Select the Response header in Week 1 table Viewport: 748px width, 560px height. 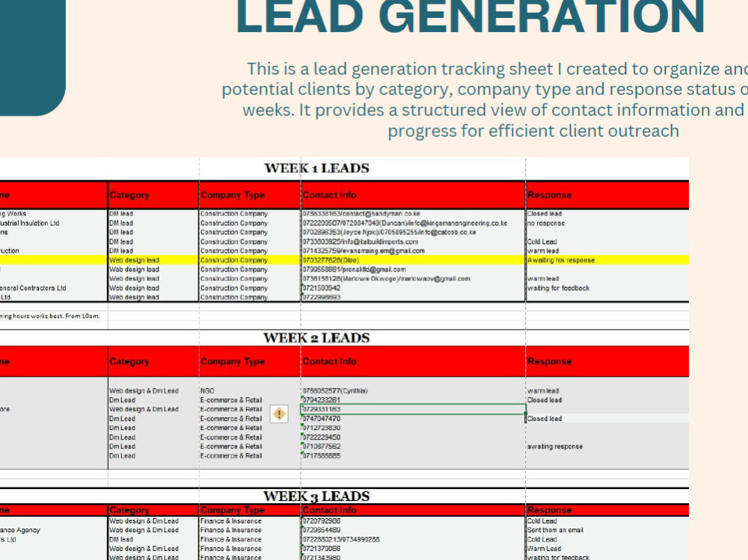607,195
